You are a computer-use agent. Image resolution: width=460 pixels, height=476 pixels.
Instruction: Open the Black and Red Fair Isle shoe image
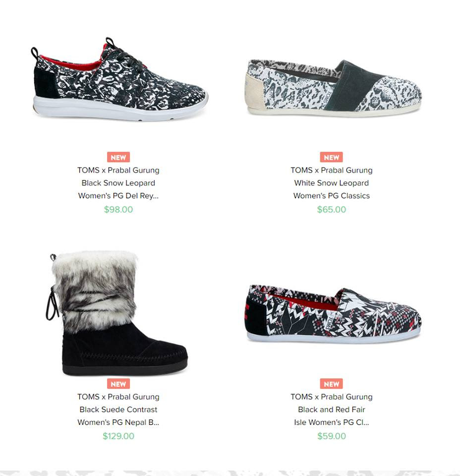tap(333, 314)
